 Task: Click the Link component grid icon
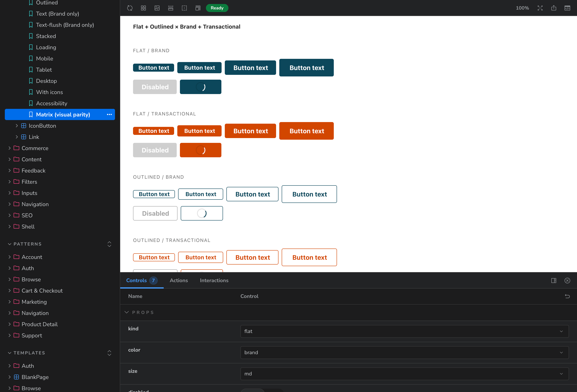point(24,137)
